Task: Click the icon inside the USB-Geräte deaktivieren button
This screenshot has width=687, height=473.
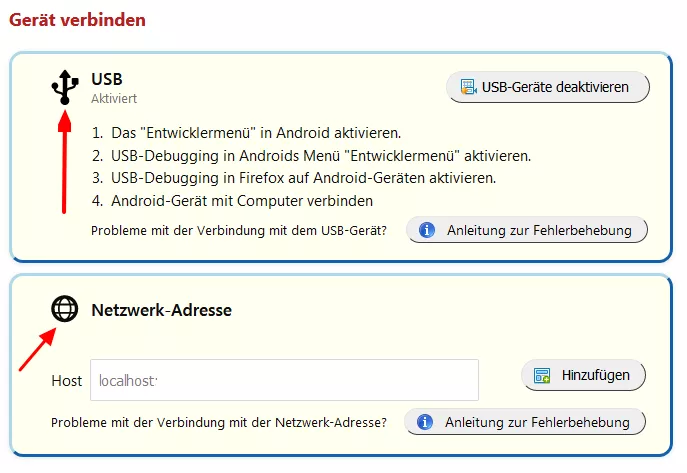Action: point(467,87)
